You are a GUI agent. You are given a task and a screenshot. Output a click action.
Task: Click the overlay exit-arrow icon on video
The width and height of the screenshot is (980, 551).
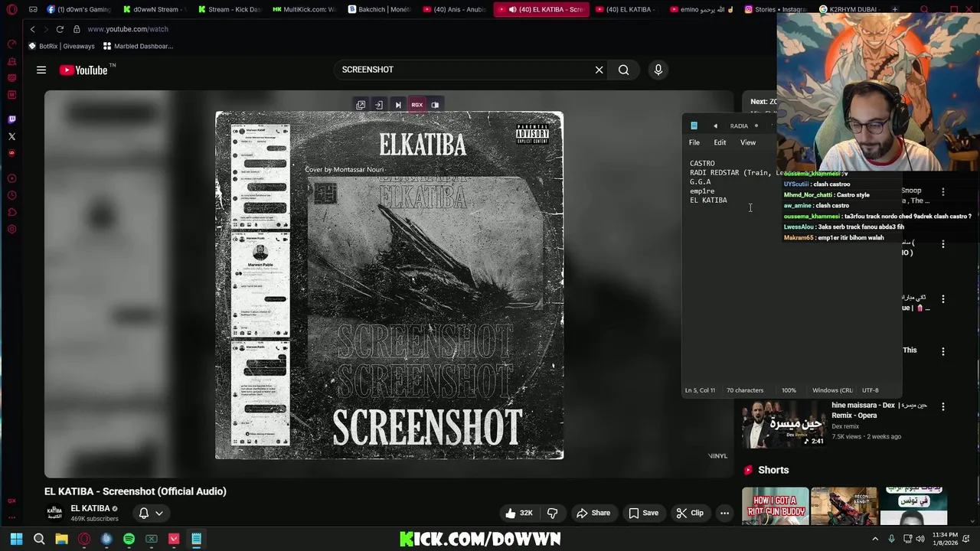pyautogui.click(x=378, y=105)
